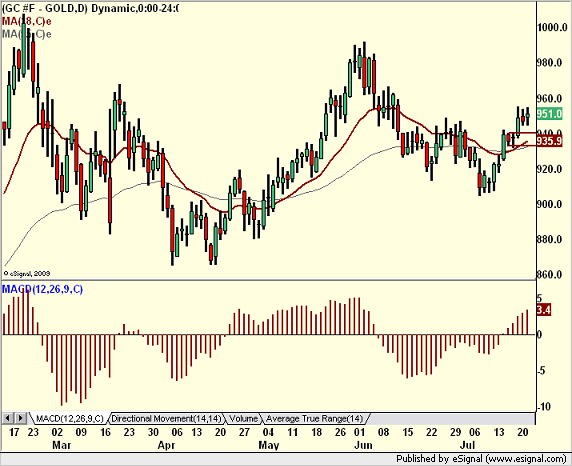Switch to the Average True Range(14) tab
Viewport: 572px width, 466px height.
pos(314,419)
